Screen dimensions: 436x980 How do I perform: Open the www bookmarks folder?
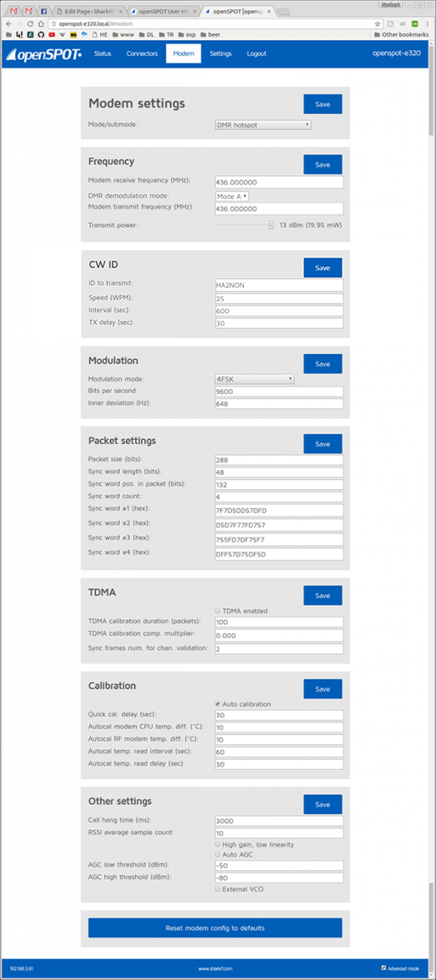(x=125, y=34)
